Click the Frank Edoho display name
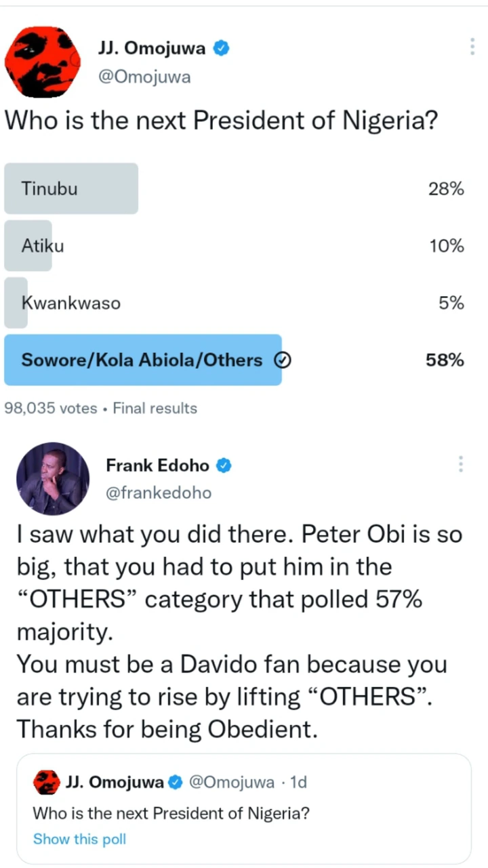This screenshot has width=488, height=868. (x=157, y=466)
